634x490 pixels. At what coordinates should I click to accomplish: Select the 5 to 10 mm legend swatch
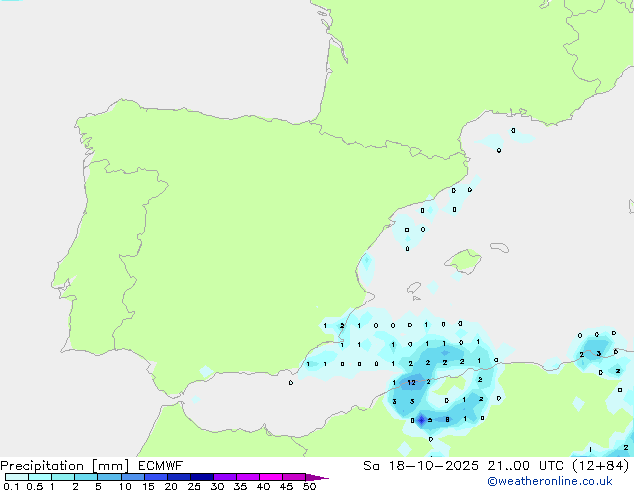109,477
